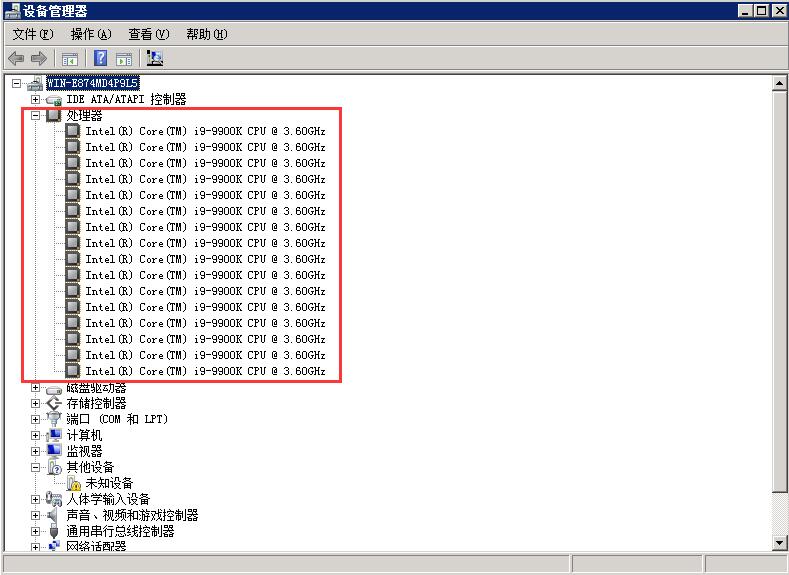Select the 通用串行总线控制器 label

(x=120, y=531)
